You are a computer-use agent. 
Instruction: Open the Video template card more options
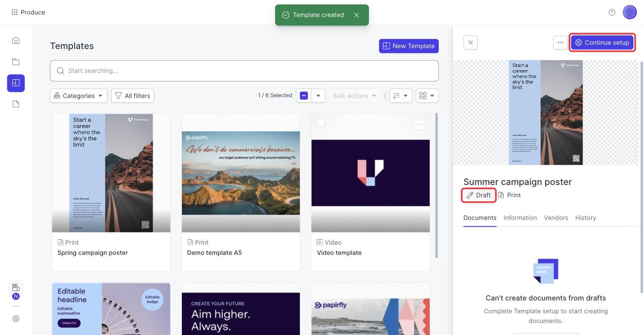(419, 124)
